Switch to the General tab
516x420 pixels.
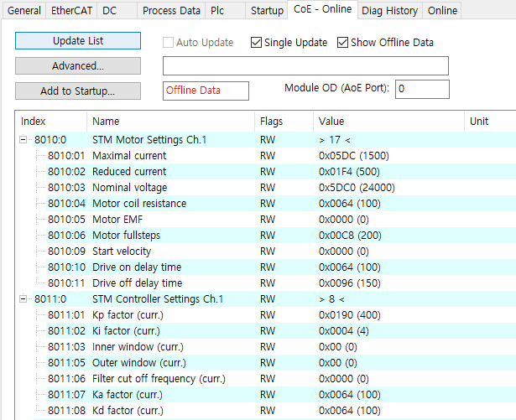[24, 11]
